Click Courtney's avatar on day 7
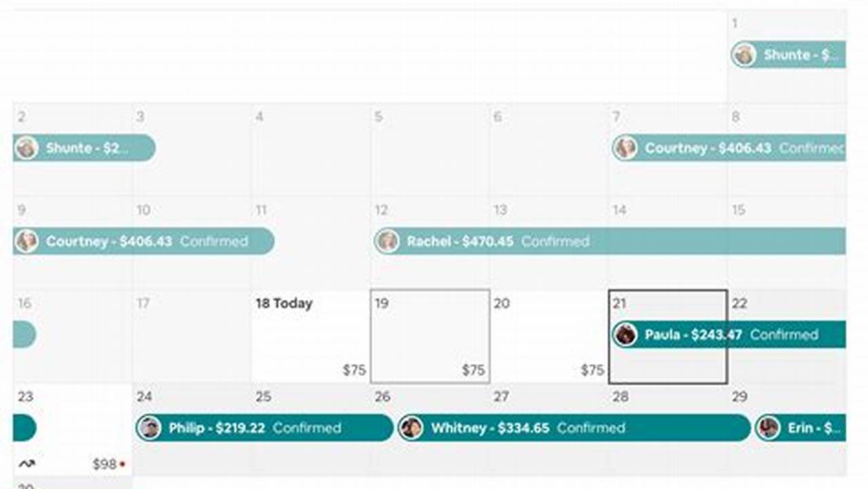Screen dimensions: 868x489 coord(626,149)
